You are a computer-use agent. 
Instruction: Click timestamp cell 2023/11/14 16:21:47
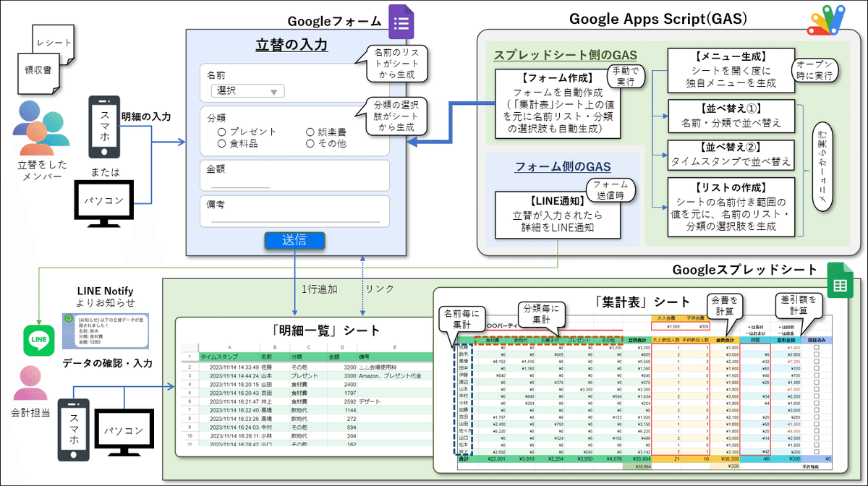point(229,401)
